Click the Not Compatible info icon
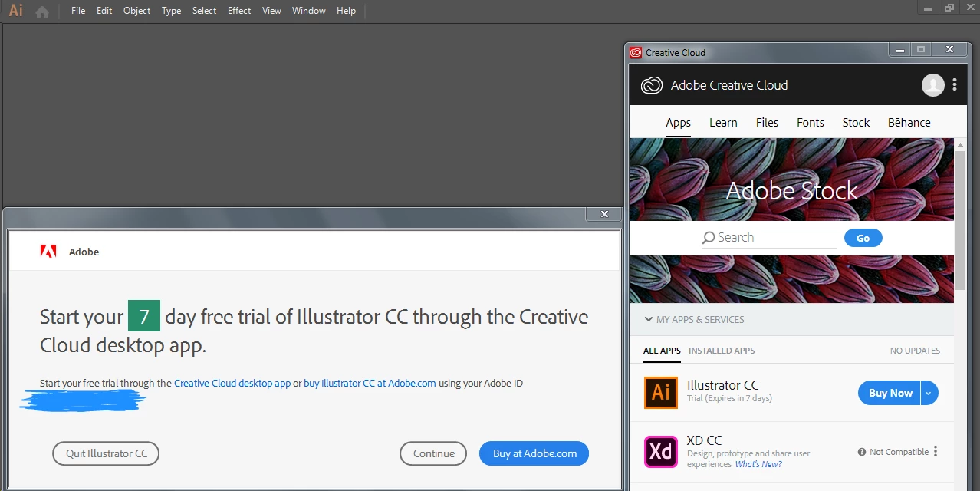This screenshot has width=980, height=491. click(x=862, y=452)
